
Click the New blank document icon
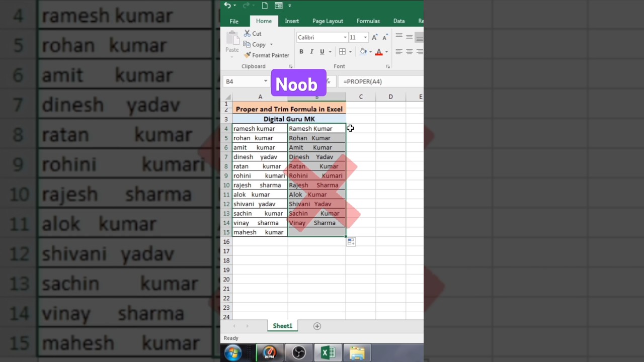265,6
